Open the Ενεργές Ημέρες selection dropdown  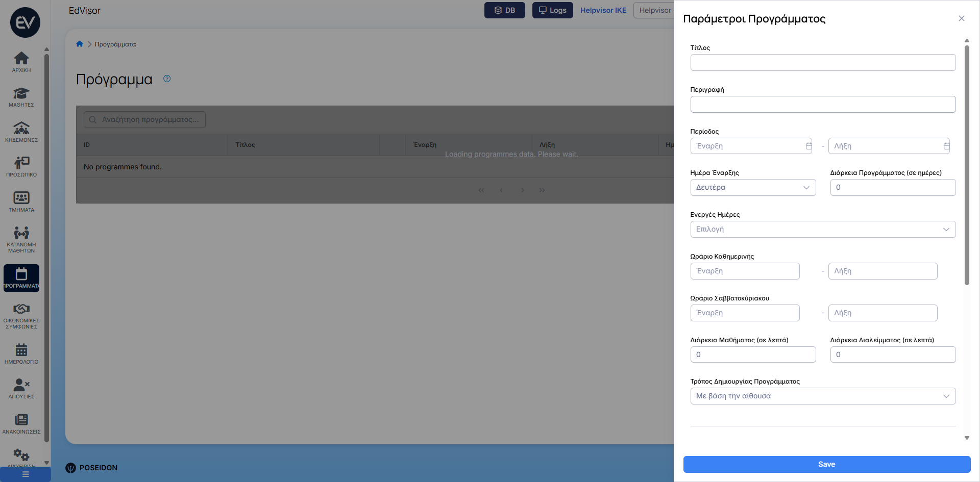coord(822,229)
